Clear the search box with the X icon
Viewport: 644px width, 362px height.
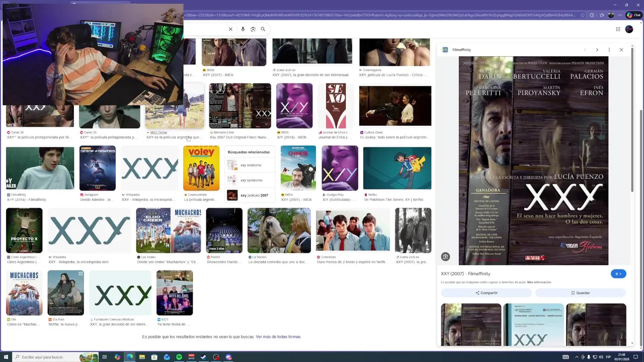click(230, 29)
